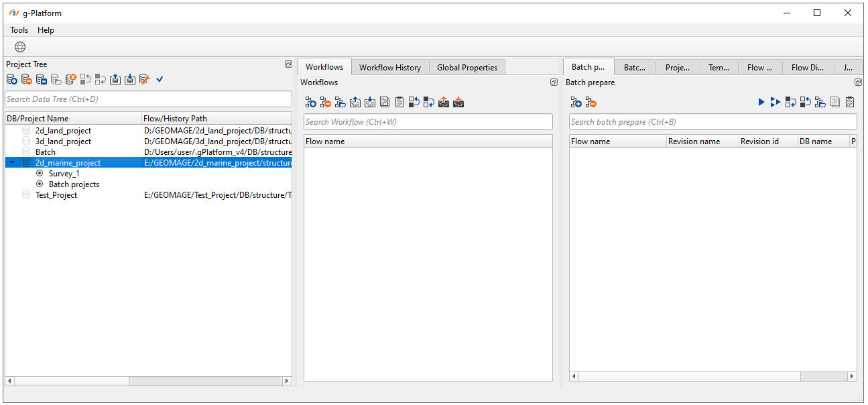
Task: Click the remove database icon with orange minus
Action: pyautogui.click(x=27, y=80)
